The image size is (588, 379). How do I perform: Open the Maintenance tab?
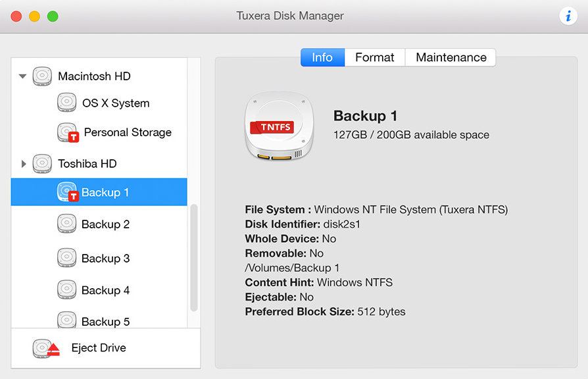(x=451, y=57)
